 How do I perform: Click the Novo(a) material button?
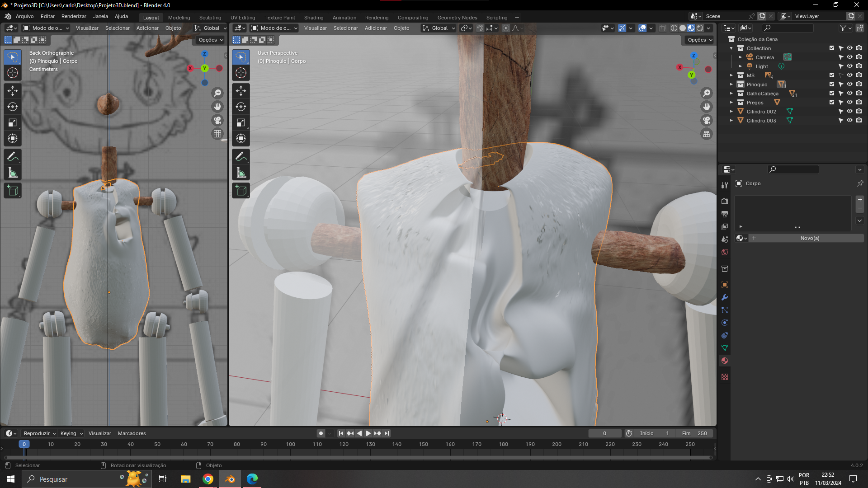(x=809, y=238)
